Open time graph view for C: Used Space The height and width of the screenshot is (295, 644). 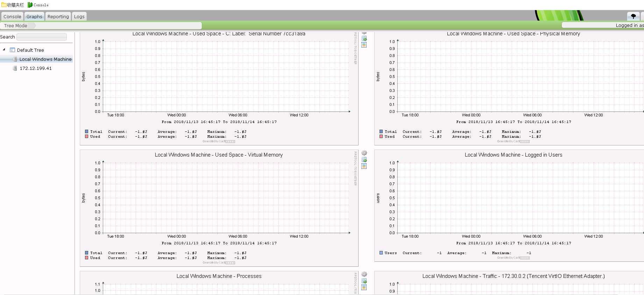[x=364, y=45]
